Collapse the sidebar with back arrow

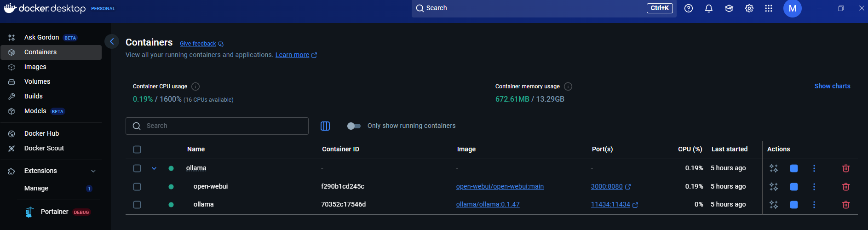tap(112, 41)
